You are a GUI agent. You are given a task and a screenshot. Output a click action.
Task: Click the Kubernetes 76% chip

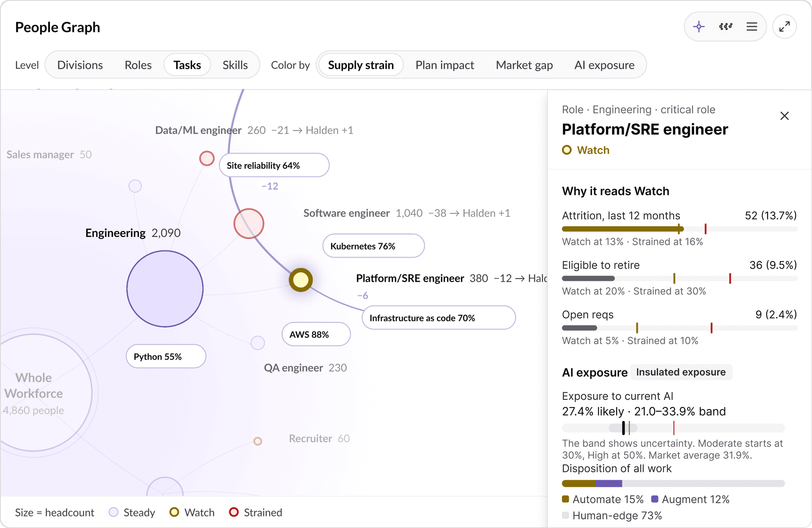pyautogui.click(x=373, y=246)
